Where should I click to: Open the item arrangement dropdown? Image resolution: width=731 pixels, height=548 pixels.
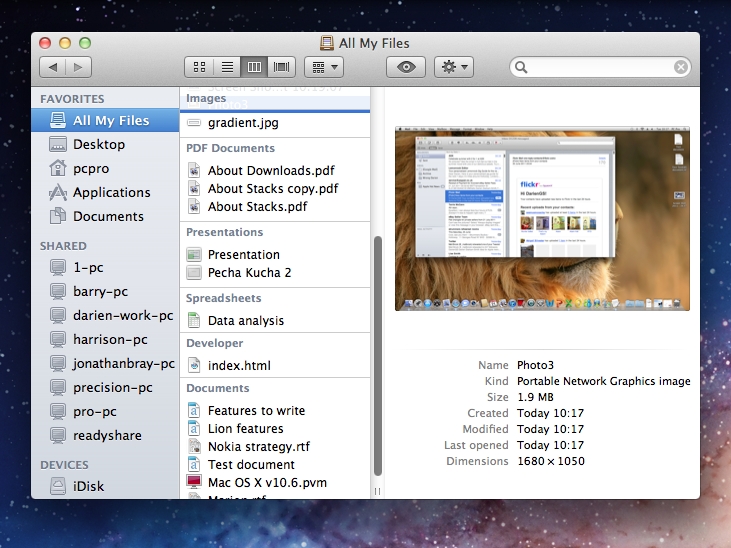coord(323,67)
